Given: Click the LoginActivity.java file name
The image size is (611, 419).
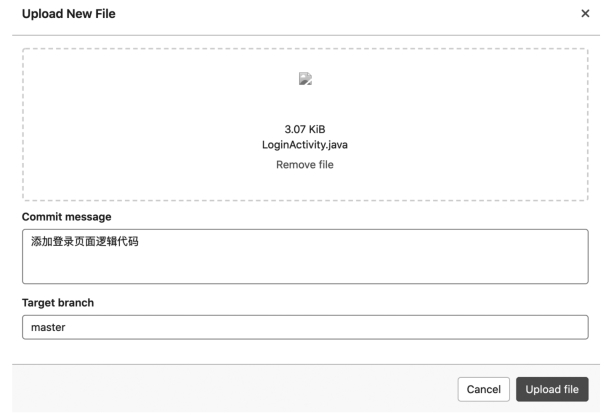Looking at the screenshot, I should click(305, 145).
